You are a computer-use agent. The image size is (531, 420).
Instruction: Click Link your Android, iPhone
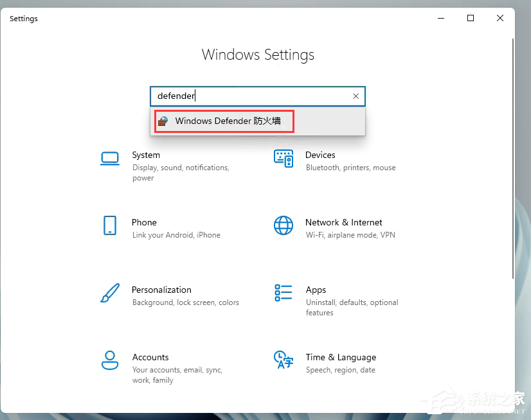tap(172, 235)
